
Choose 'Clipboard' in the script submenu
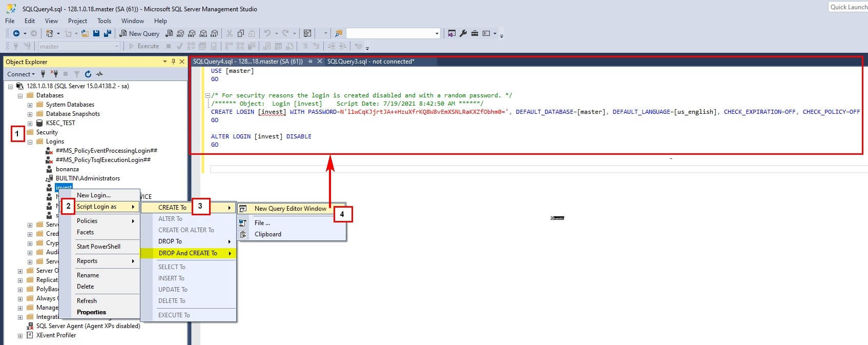[x=292, y=234]
